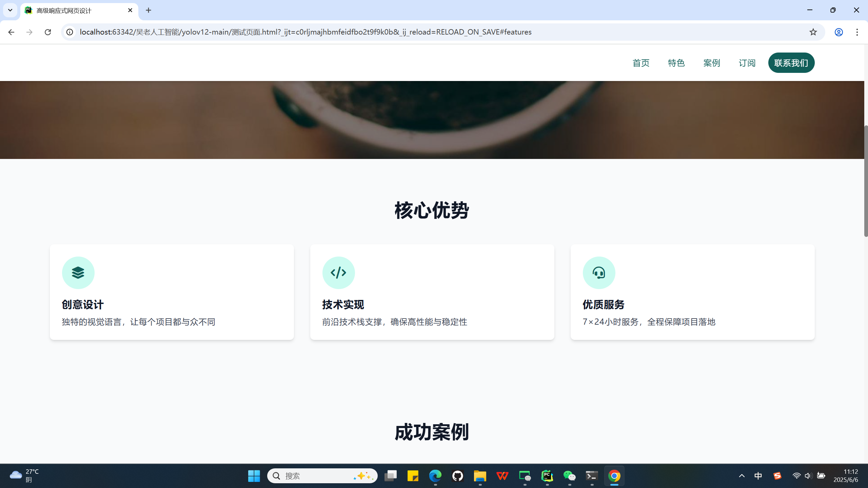This screenshot has height=488, width=868.
Task: Navigate to 首页 in the nav bar
Action: pyautogui.click(x=641, y=63)
